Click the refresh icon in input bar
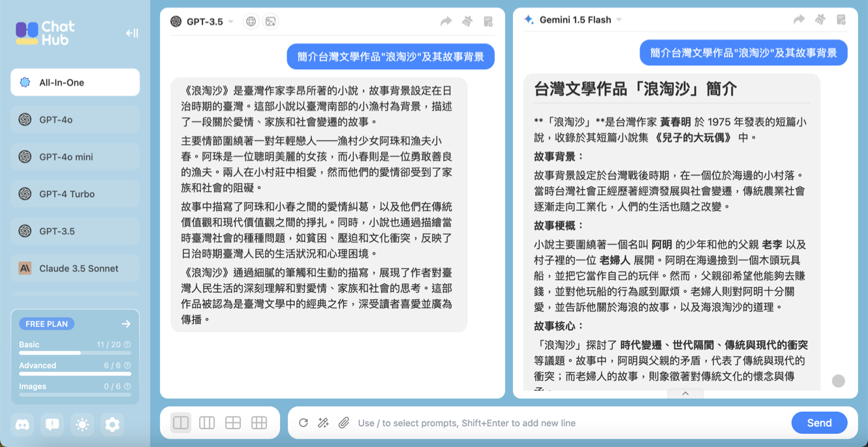Image resolution: width=868 pixels, height=447 pixels. [x=303, y=423]
